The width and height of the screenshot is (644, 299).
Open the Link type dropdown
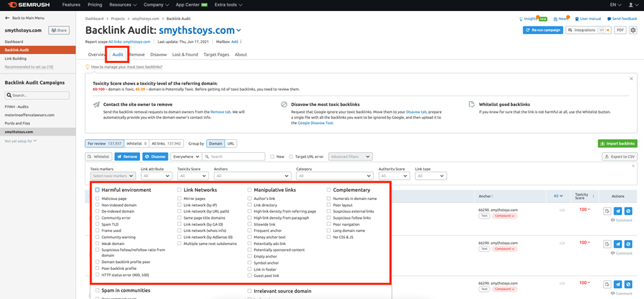[431, 176]
